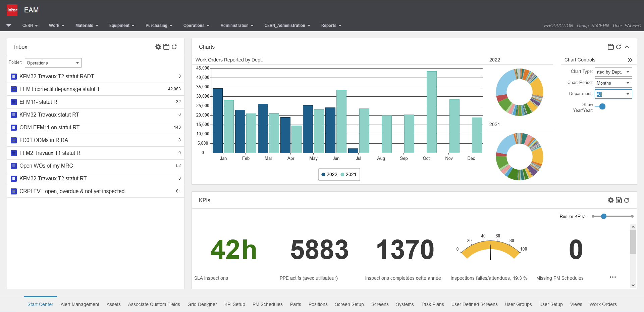This screenshot has height=312, width=644.
Task: Refresh the KPIs panel
Action: pos(627,200)
